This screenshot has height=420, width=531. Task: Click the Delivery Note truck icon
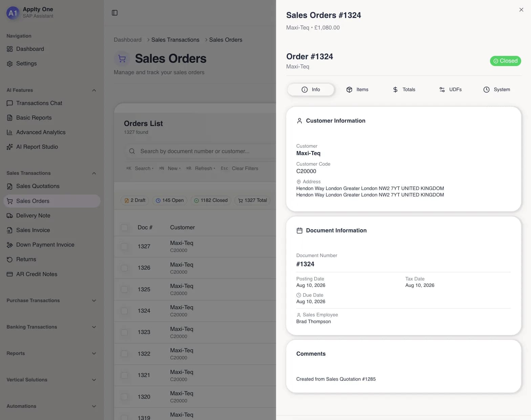pyautogui.click(x=10, y=216)
